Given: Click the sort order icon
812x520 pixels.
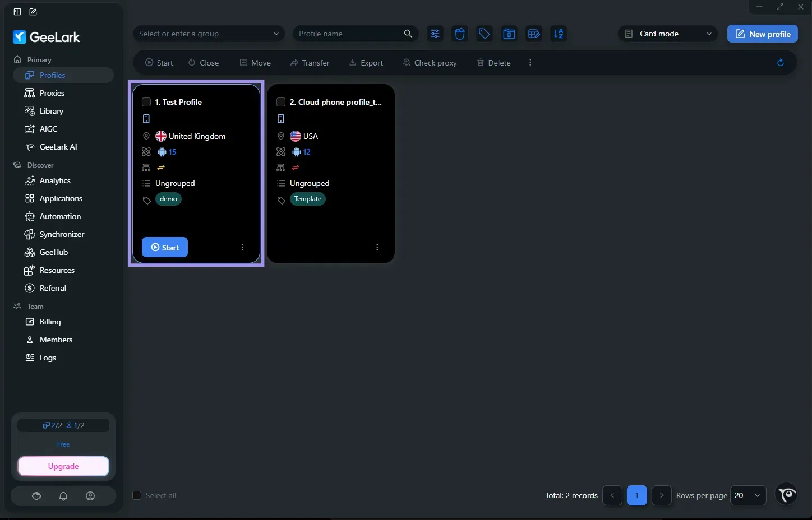Looking at the screenshot, I should point(559,34).
